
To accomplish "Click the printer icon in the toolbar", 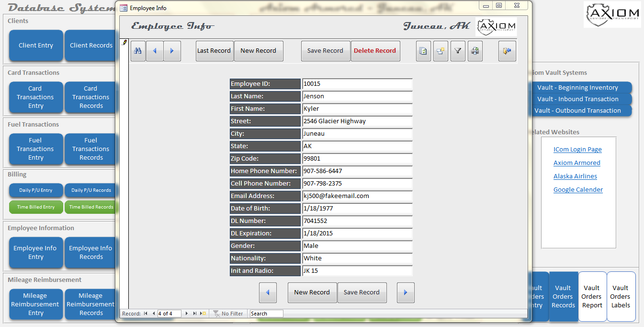I will click(x=475, y=51).
